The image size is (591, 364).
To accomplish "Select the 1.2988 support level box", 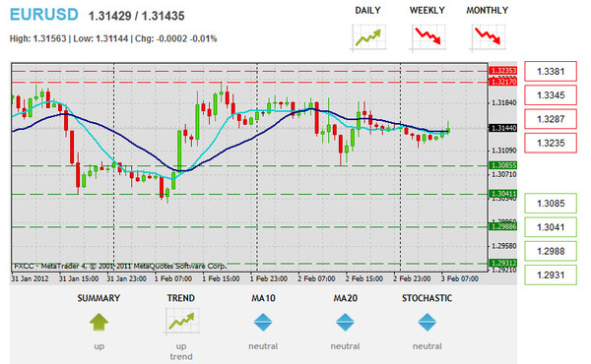I will [x=551, y=251].
